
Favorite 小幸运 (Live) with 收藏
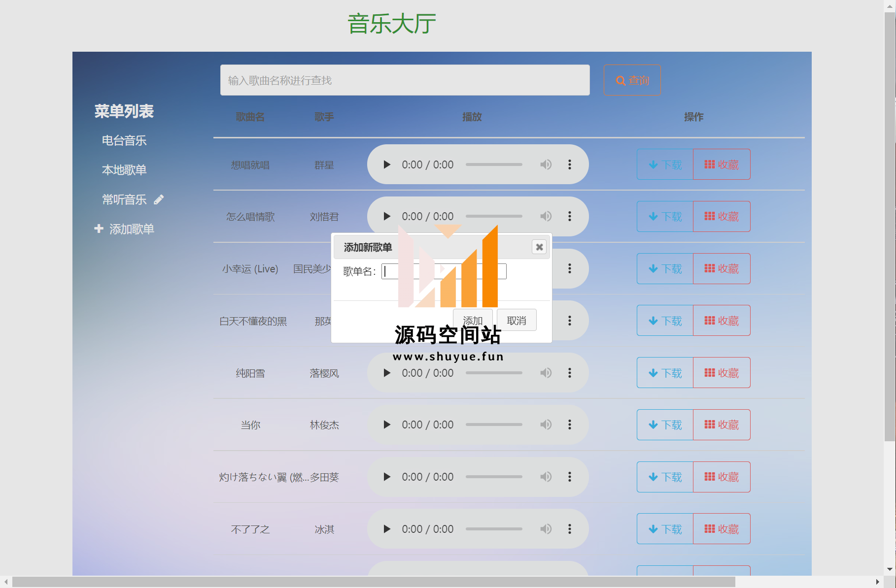(722, 268)
